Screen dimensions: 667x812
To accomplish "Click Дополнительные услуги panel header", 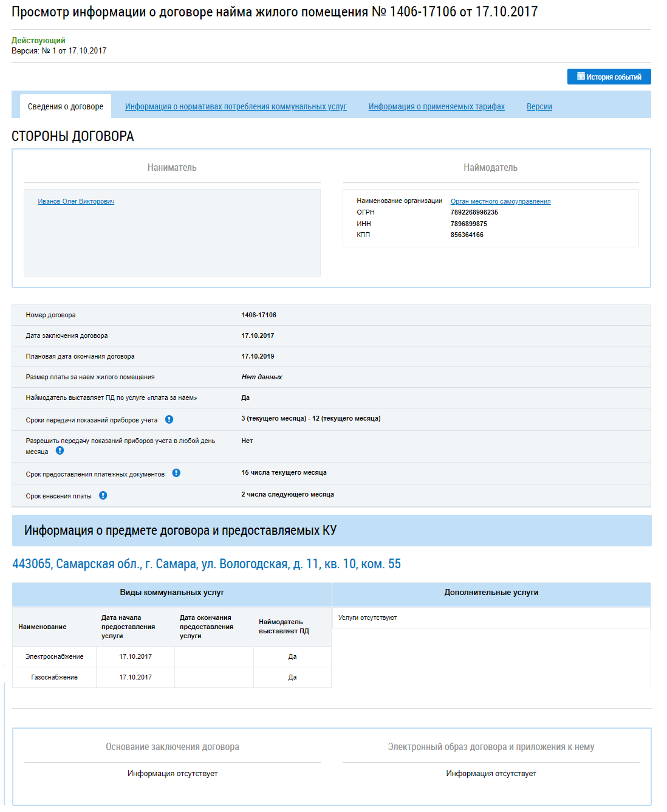I will pyautogui.click(x=491, y=593).
